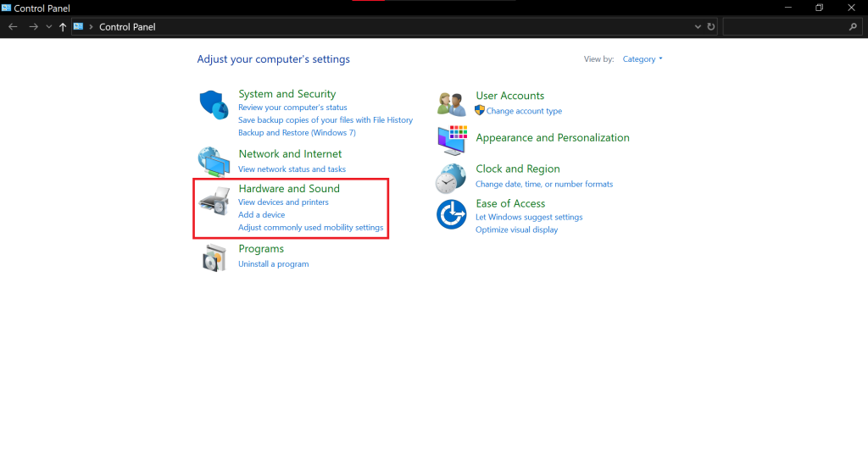This screenshot has height=459, width=868.
Task: Click the Network and Internet globe icon
Action: tap(214, 160)
